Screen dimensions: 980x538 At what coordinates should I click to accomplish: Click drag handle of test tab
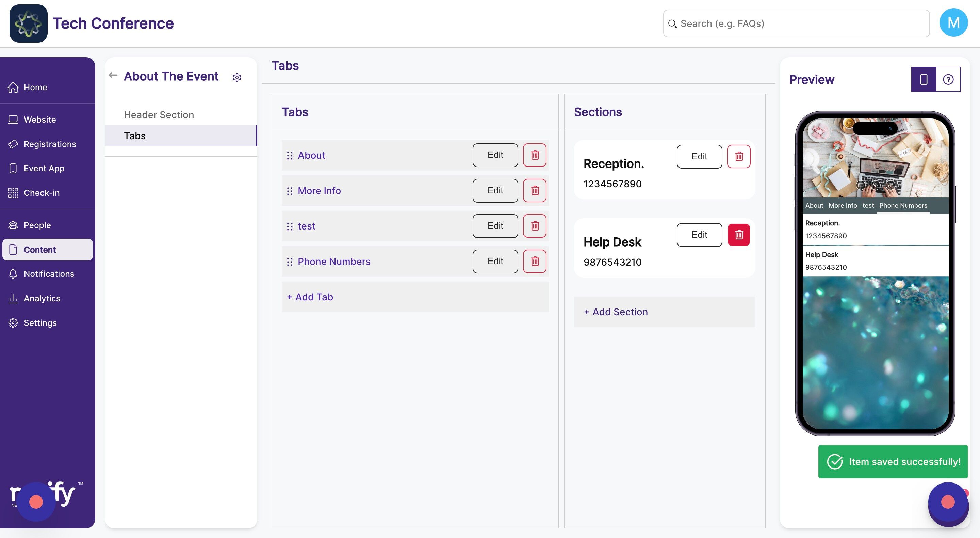tap(290, 226)
